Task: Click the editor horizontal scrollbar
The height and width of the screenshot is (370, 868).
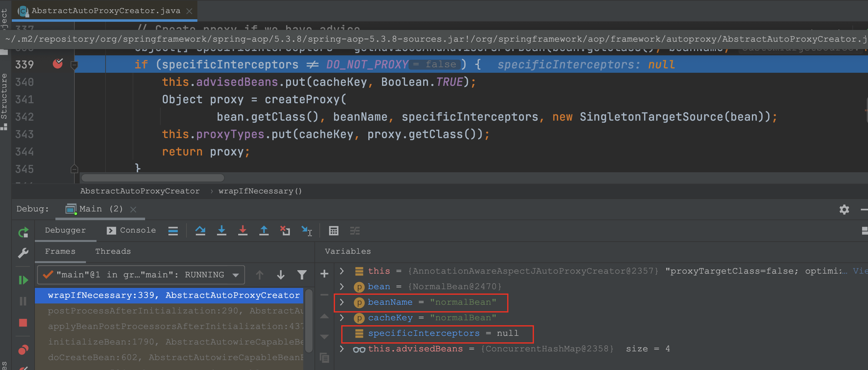Action: pyautogui.click(x=153, y=178)
